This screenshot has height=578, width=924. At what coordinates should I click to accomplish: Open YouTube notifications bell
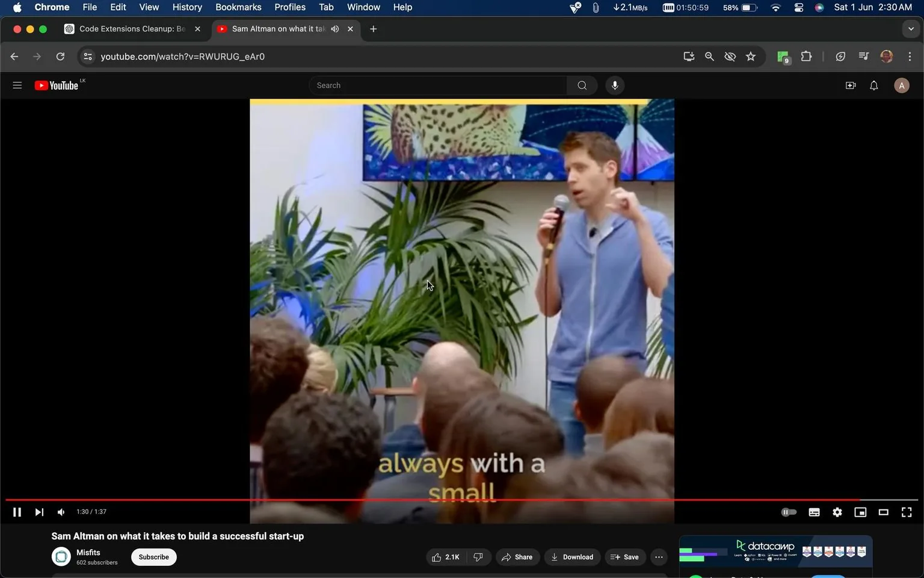pyautogui.click(x=873, y=85)
